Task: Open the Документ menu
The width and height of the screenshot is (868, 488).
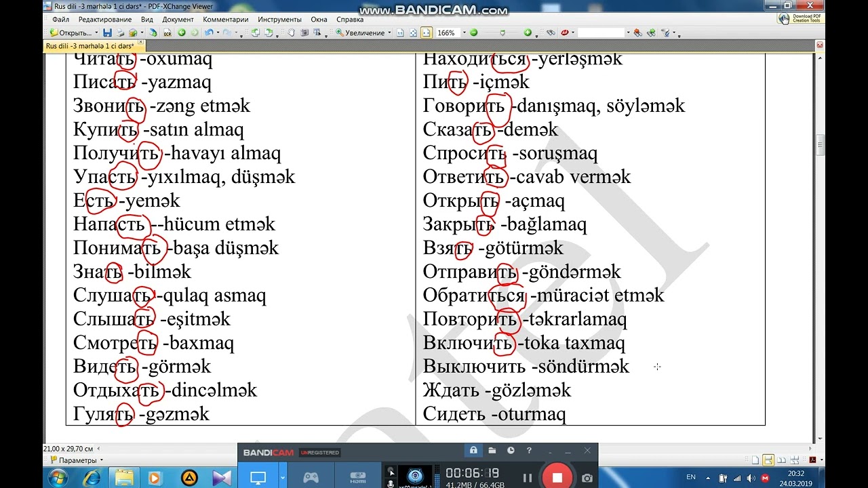Action: tap(178, 20)
